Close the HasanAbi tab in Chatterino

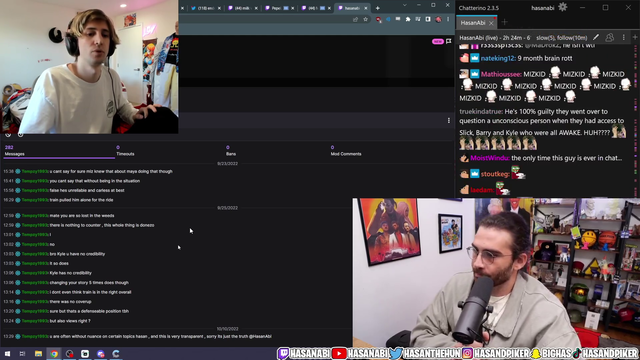[x=491, y=23]
